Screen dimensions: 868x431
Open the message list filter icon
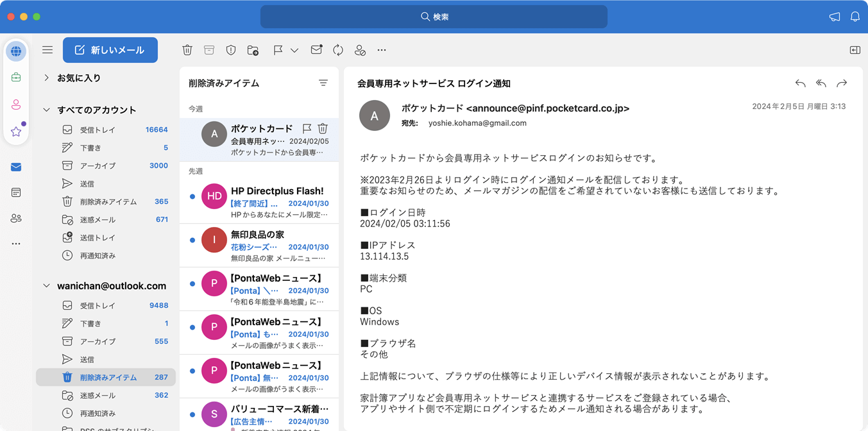pyautogui.click(x=323, y=83)
